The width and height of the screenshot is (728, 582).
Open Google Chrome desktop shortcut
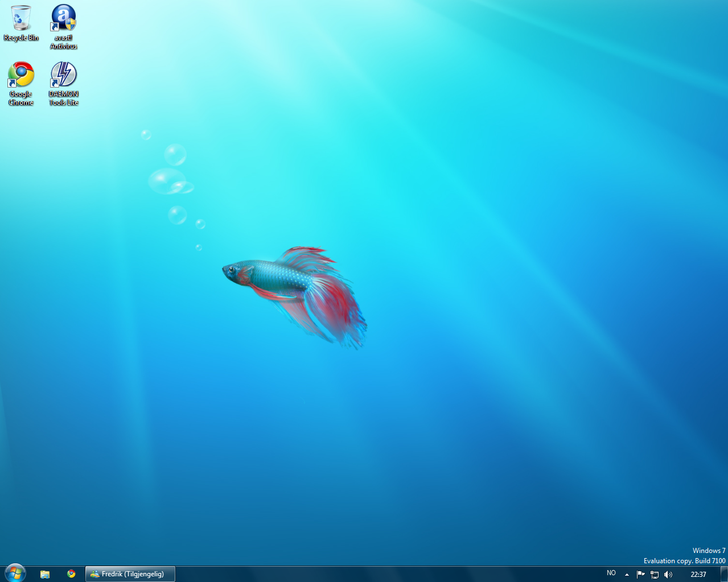21,84
